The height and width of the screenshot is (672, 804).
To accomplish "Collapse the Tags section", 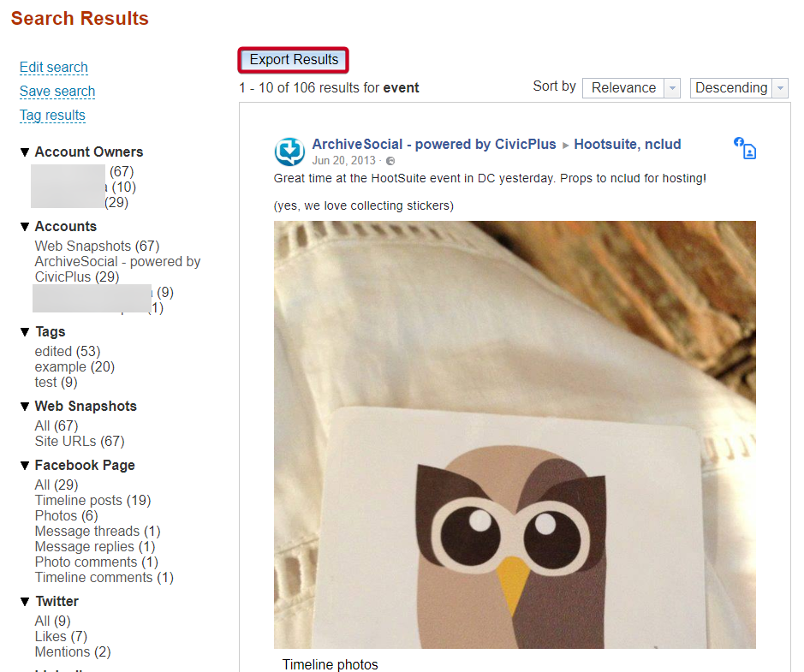I will click(x=25, y=332).
